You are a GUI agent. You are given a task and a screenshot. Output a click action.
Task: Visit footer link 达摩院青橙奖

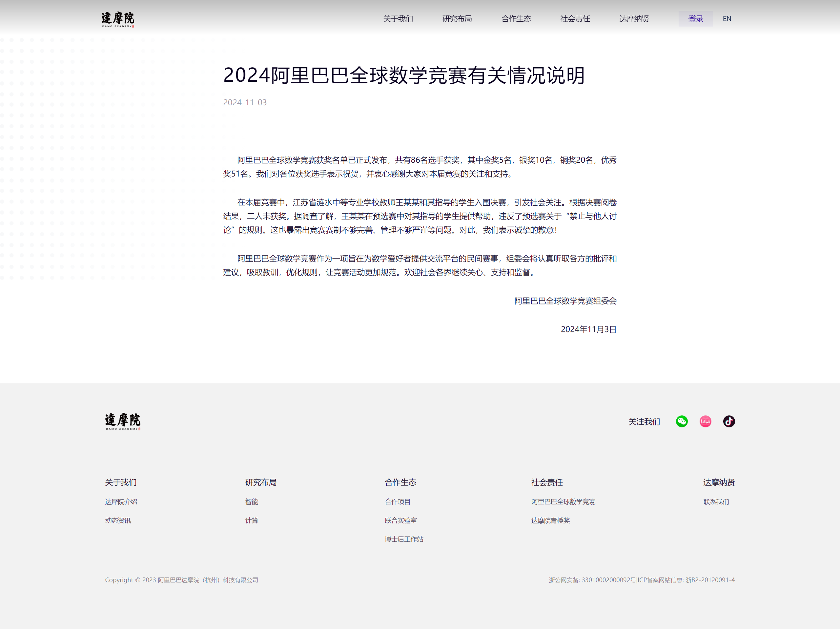pos(550,520)
